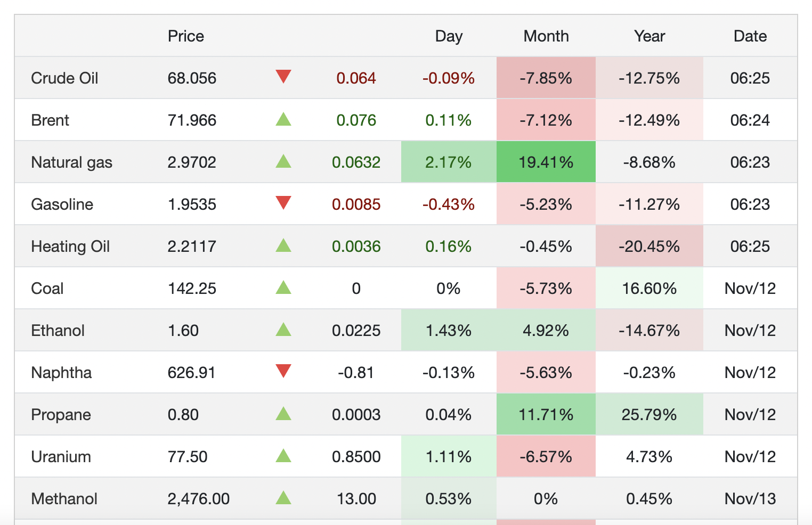Select Uranium price 77.50

[x=188, y=457]
